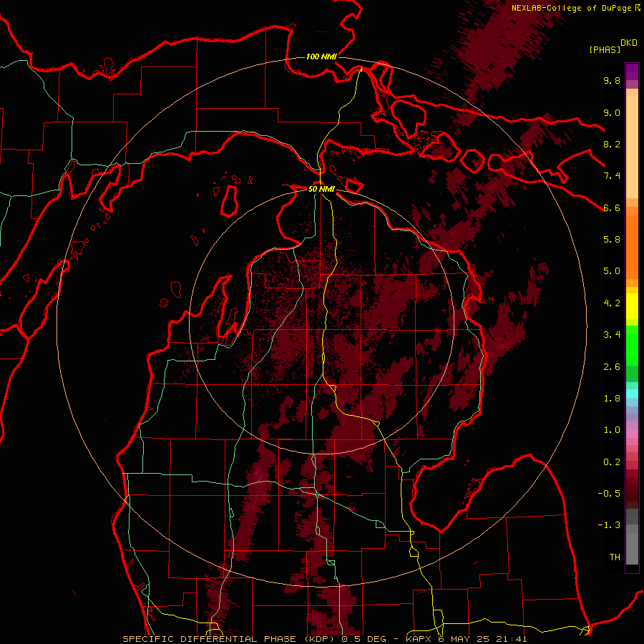Pick the purple swatch atop the color scale
Screen dimensions: 644x644
(632, 72)
